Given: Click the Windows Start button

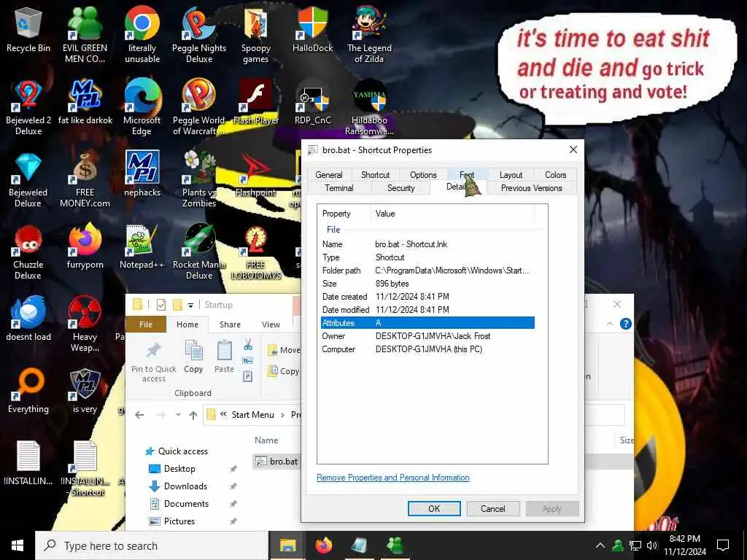Looking at the screenshot, I should pos(18,545).
